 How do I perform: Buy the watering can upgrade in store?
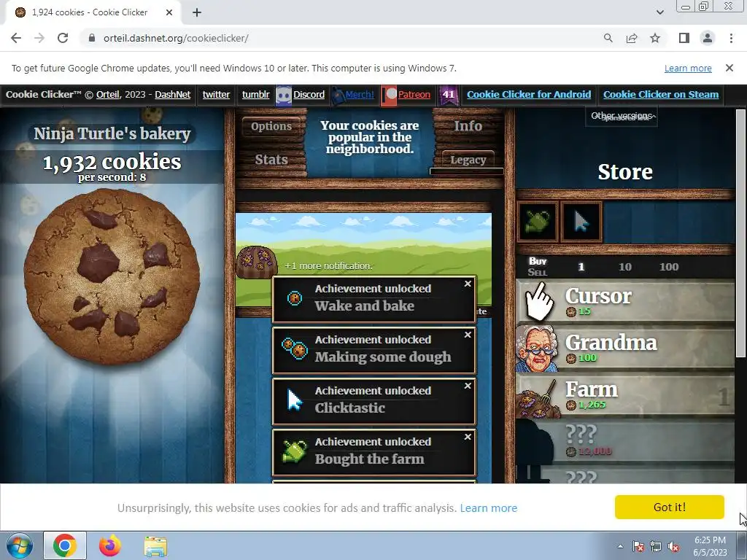tap(538, 222)
